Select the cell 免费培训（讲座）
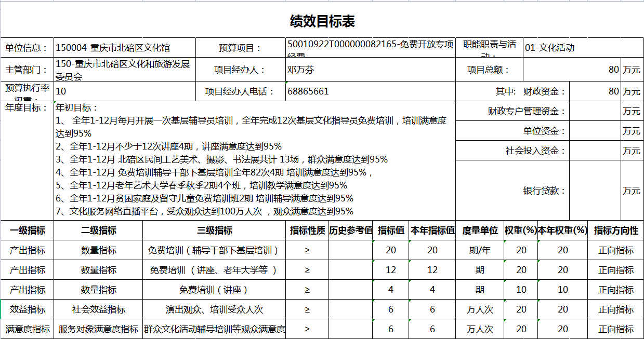The width and height of the screenshot is (644, 339). point(214,290)
